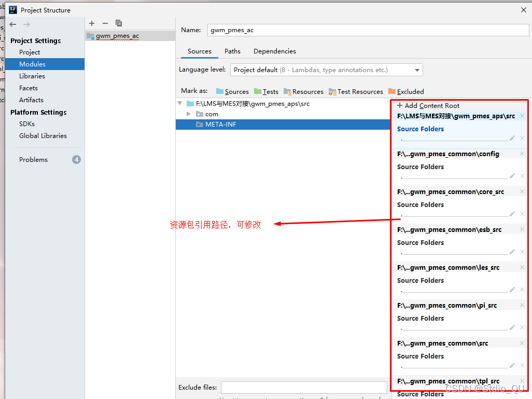532x399 pixels.
Task: Click the forward navigation arrow
Action: (x=27, y=24)
